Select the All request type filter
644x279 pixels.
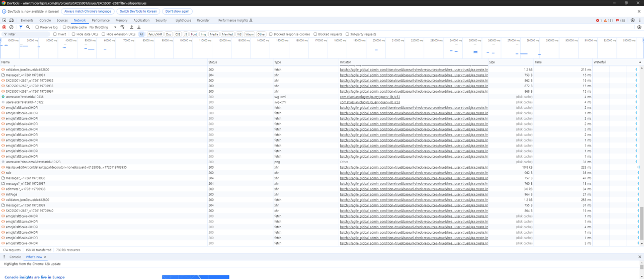tap(141, 34)
